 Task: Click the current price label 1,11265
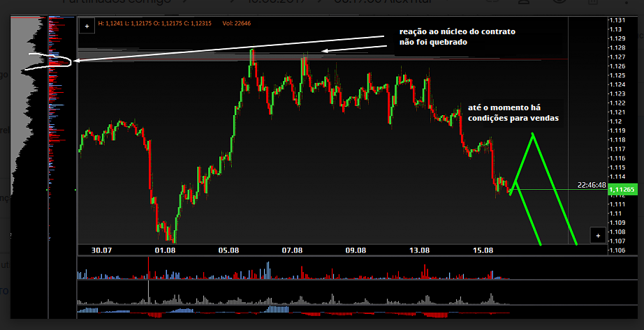[x=621, y=190]
